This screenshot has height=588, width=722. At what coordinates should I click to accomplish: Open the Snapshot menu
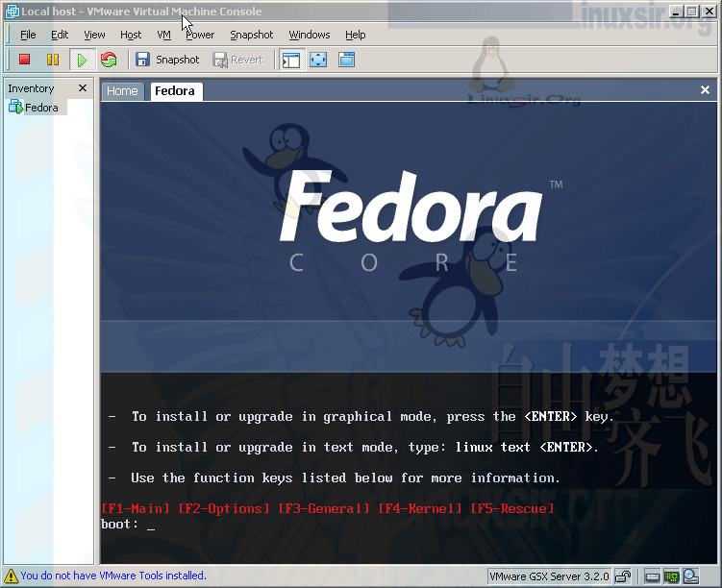(252, 35)
